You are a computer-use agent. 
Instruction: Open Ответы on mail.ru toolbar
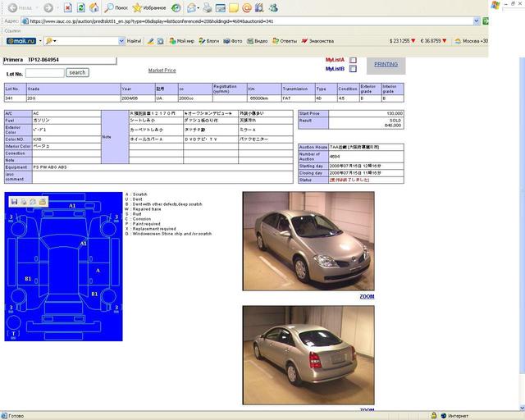click(x=285, y=41)
